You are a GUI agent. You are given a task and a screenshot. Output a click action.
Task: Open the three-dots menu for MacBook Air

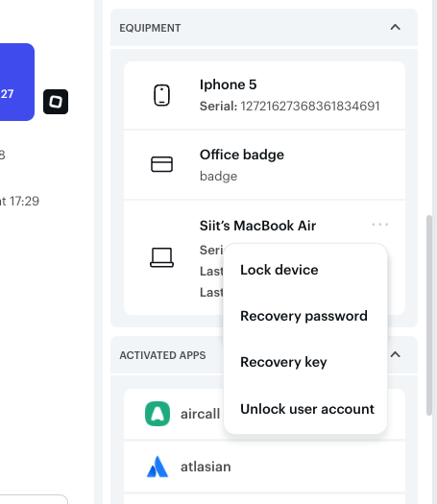[x=379, y=225]
